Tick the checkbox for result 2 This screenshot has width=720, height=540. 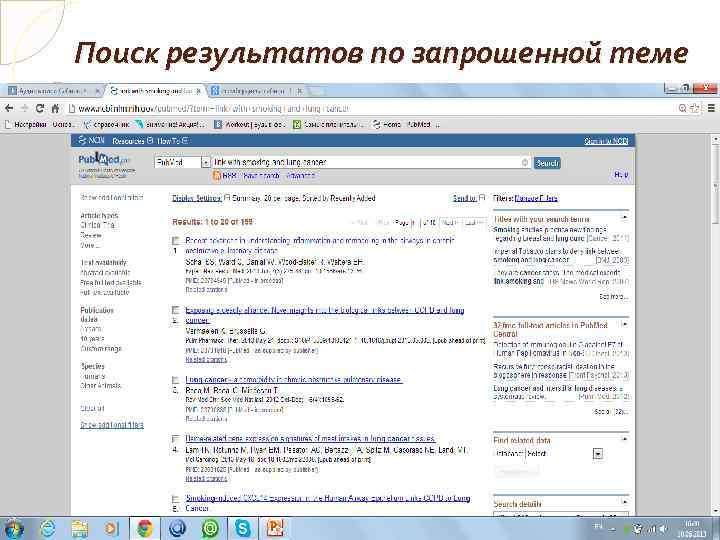tap(175, 310)
